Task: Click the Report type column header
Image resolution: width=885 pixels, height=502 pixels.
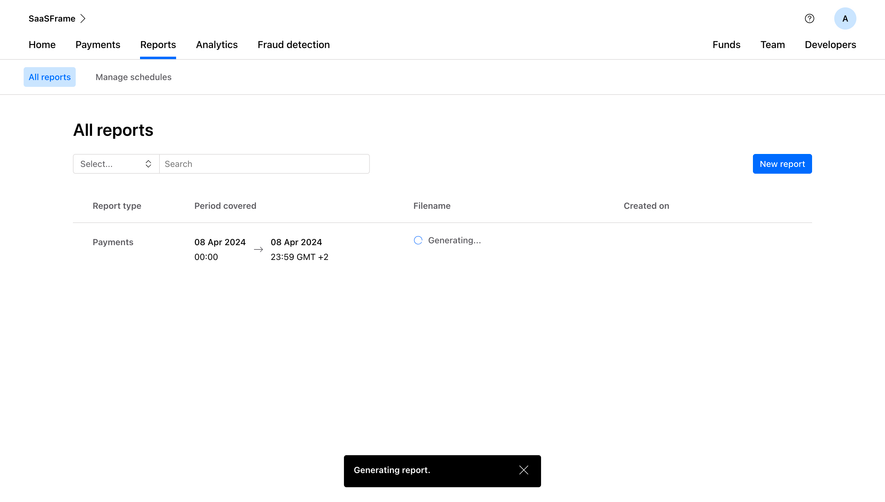Action: click(117, 206)
